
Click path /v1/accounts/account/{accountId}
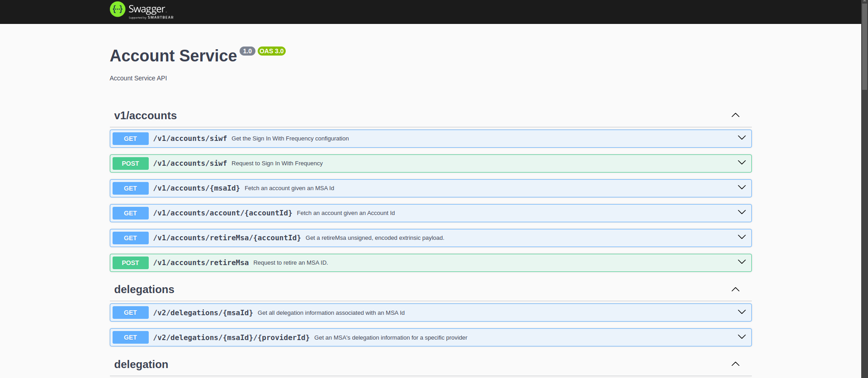(223, 213)
